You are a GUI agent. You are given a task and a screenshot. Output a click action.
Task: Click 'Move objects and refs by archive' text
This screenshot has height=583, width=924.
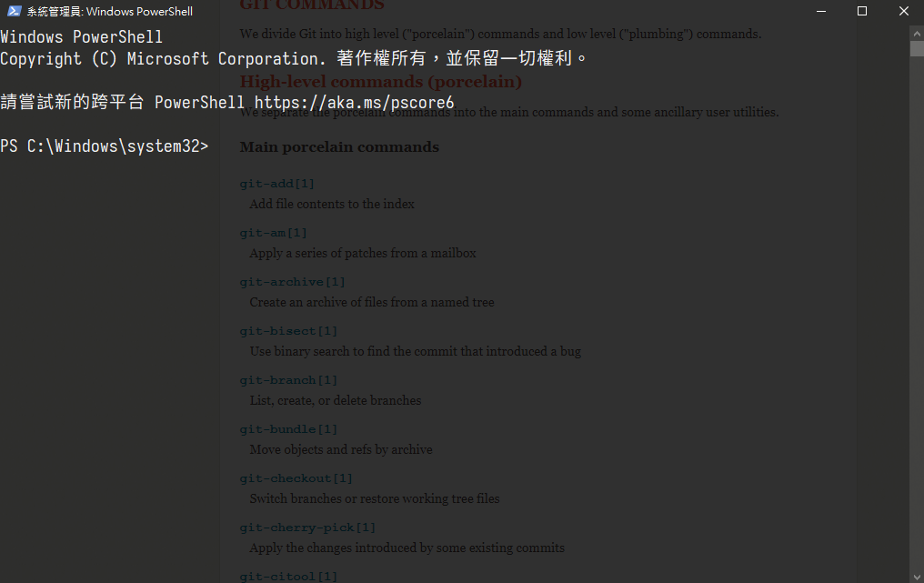point(341,450)
